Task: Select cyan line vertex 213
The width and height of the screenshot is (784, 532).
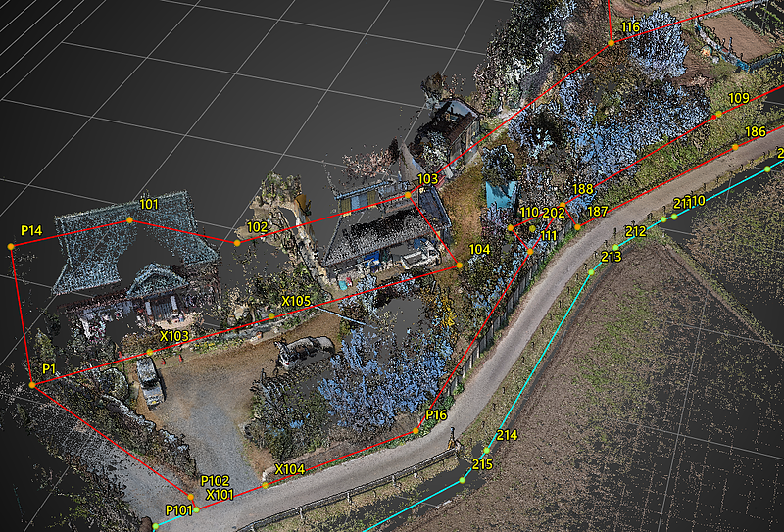Action: pos(591,271)
